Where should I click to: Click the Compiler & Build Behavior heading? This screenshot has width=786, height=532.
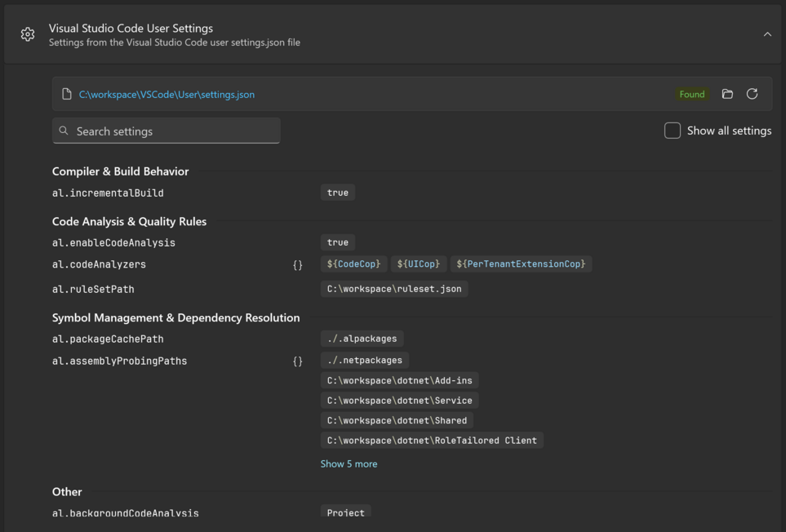pos(120,171)
